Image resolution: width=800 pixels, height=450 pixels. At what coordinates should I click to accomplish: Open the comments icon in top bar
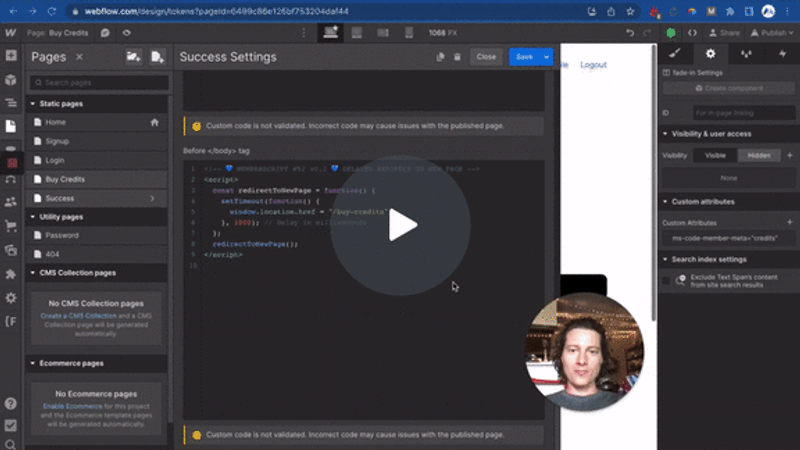tap(105, 33)
